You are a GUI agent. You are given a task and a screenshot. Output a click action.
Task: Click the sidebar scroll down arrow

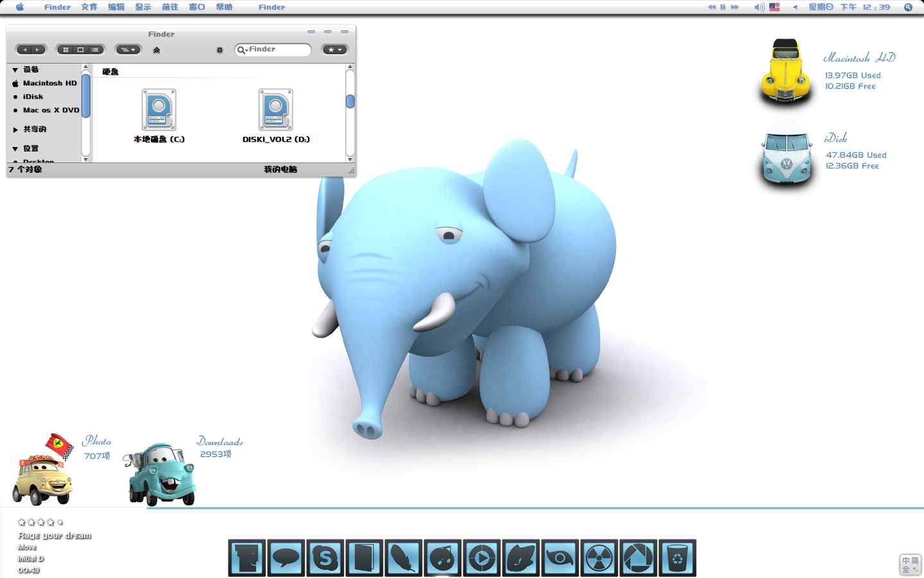(86, 159)
